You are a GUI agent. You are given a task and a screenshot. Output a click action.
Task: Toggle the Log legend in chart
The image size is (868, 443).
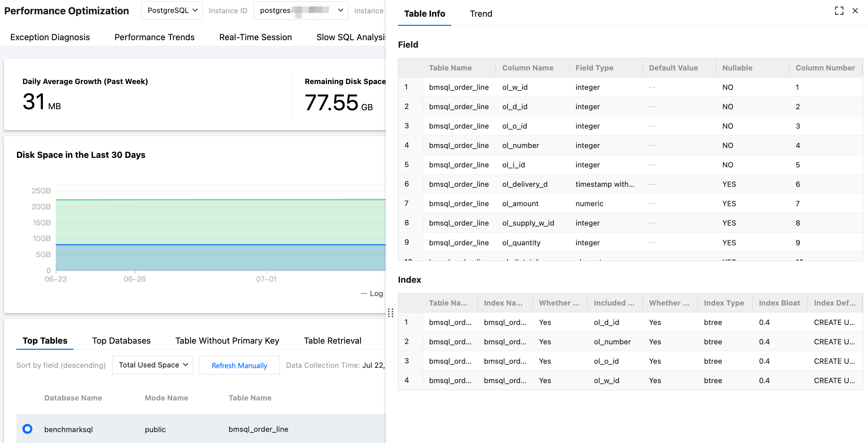pyautogui.click(x=372, y=293)
